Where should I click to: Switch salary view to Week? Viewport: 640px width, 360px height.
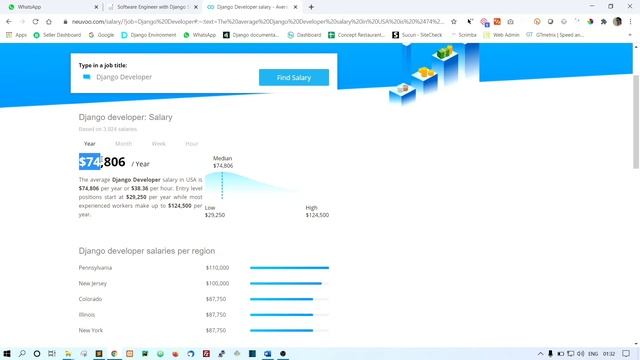158,144
